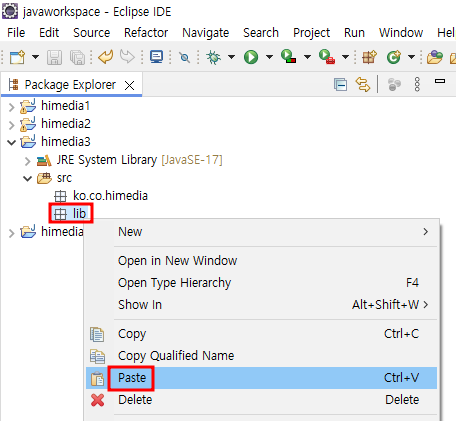Open the Edit menu

[49, 33]
